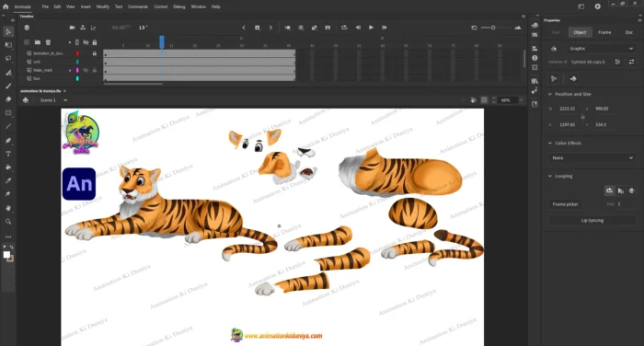The height and width of the screenshot is (346, 644).
Task: Select the Text tool
Action: tap(8, 154)
